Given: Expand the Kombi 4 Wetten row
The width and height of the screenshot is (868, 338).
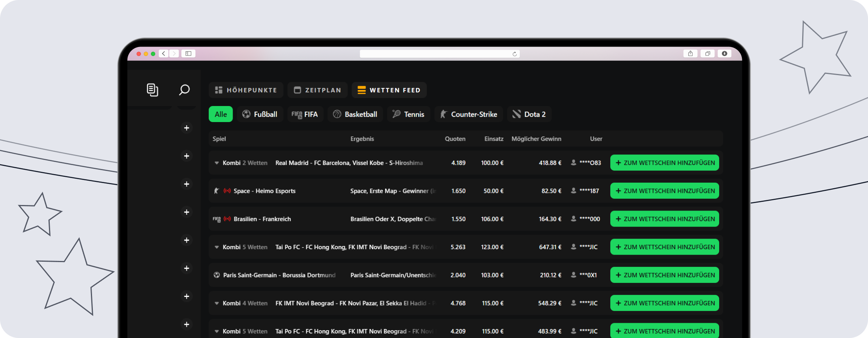Looking at the screenshot, I should 217,304.
